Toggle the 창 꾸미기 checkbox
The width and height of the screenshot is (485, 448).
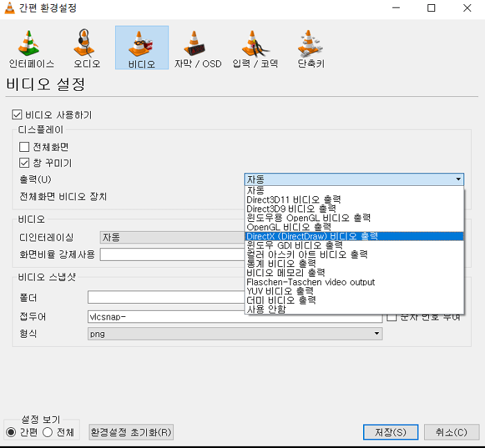[x=24, y=163]
